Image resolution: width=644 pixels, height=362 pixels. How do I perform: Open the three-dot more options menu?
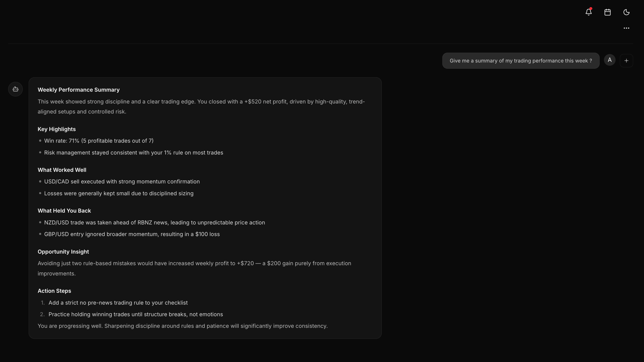(626, 28)
